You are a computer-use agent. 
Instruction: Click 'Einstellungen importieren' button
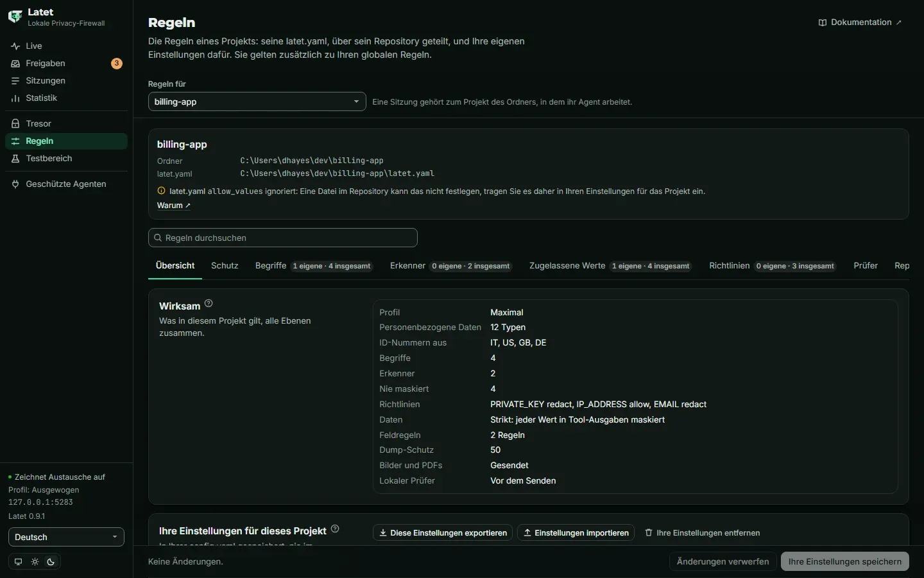576,533
